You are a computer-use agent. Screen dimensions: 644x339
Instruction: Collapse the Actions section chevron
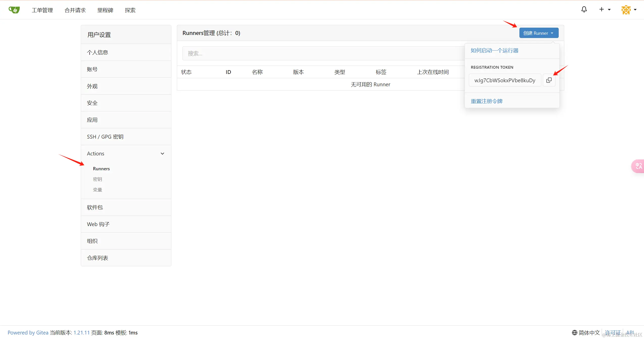click(162, 154)
